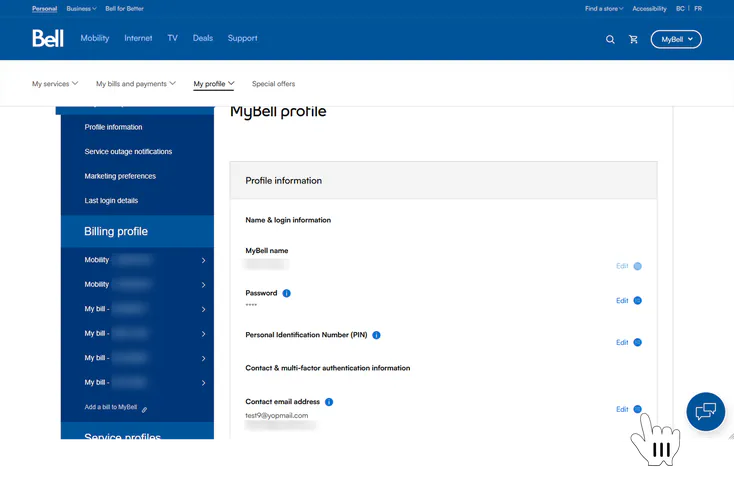Select the Billing profile sidebar header
734x480 pixels.
(137, 231)
